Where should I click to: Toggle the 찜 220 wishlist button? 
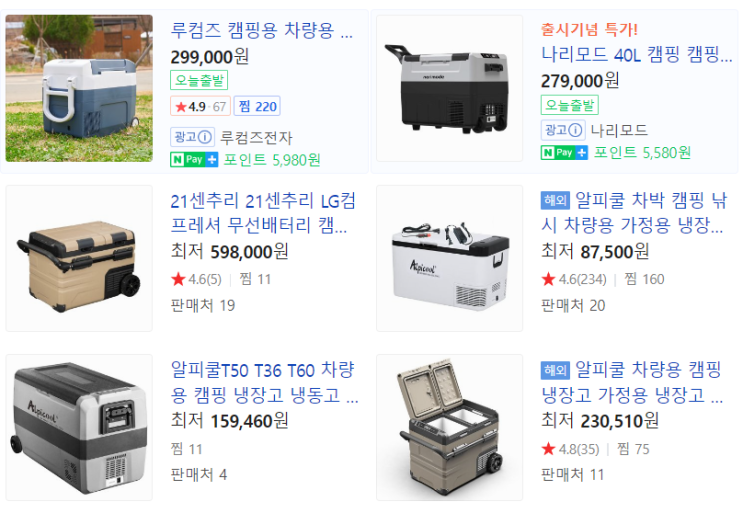(x=257, y=106)
